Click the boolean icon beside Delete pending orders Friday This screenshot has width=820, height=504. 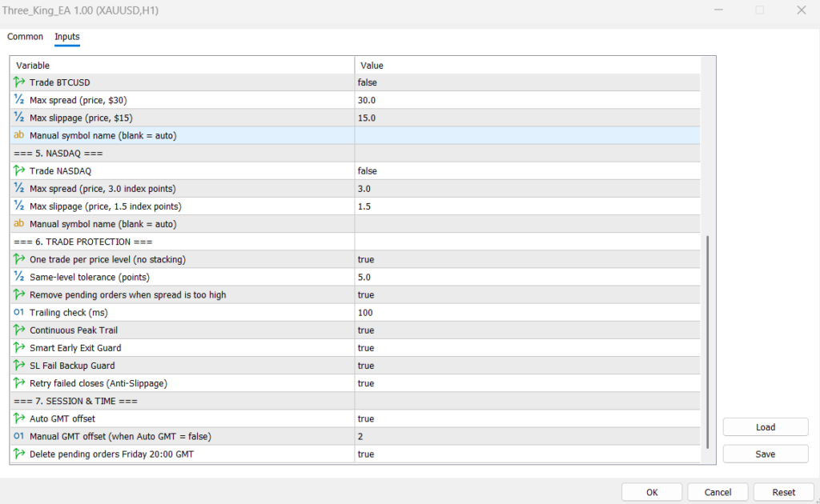[19, 454]
